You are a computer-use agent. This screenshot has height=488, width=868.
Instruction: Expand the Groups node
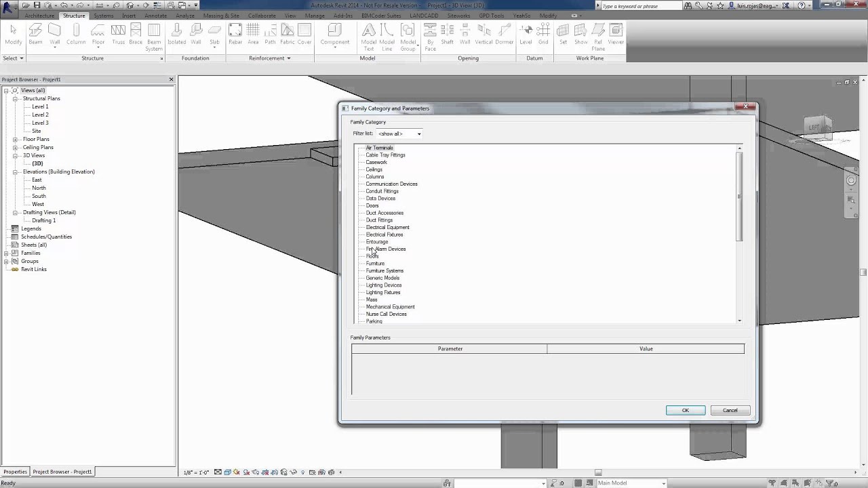[x=6, y=261]
